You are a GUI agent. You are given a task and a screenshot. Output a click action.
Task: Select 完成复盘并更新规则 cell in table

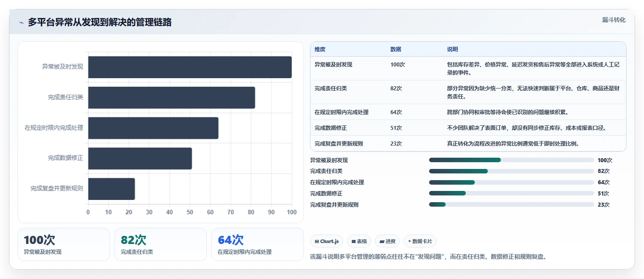click(x=339, y=144)
